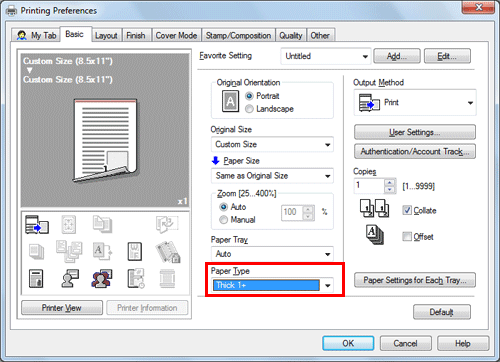Click blue down arrow beside Paper Size

click(215, 161)
